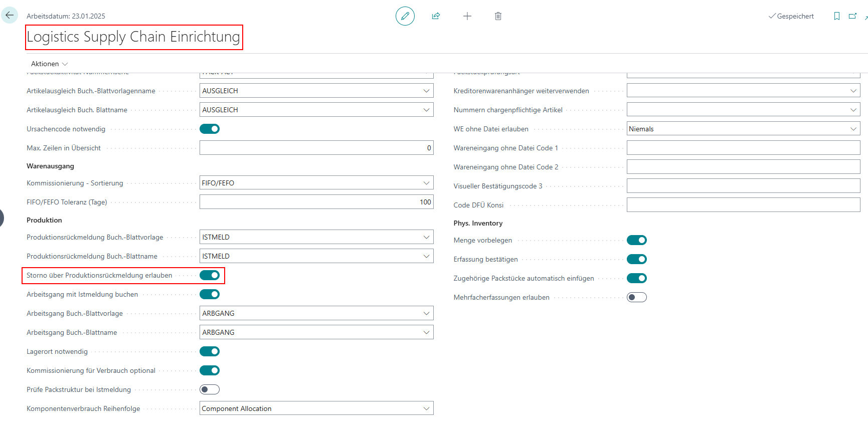Open Kommissionierung - Sortierung dropdown
This screenshot has width=868, height=424.
[x=426, y=183]
